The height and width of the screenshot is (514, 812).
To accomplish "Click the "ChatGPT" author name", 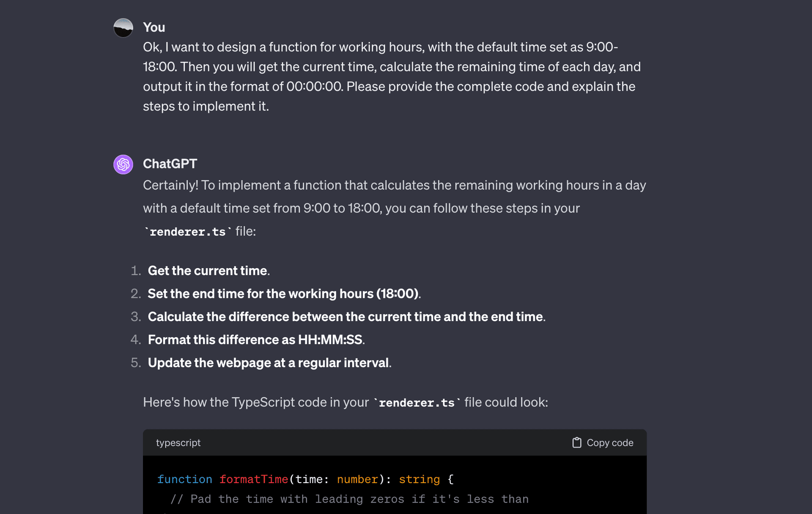I will tap(170, 164).
